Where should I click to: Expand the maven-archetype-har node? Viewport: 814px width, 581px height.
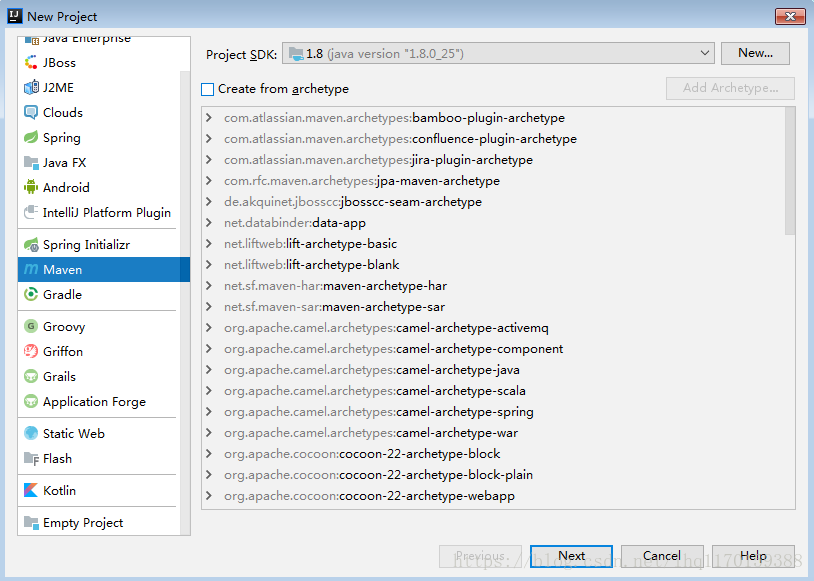[x=209, y=286]
